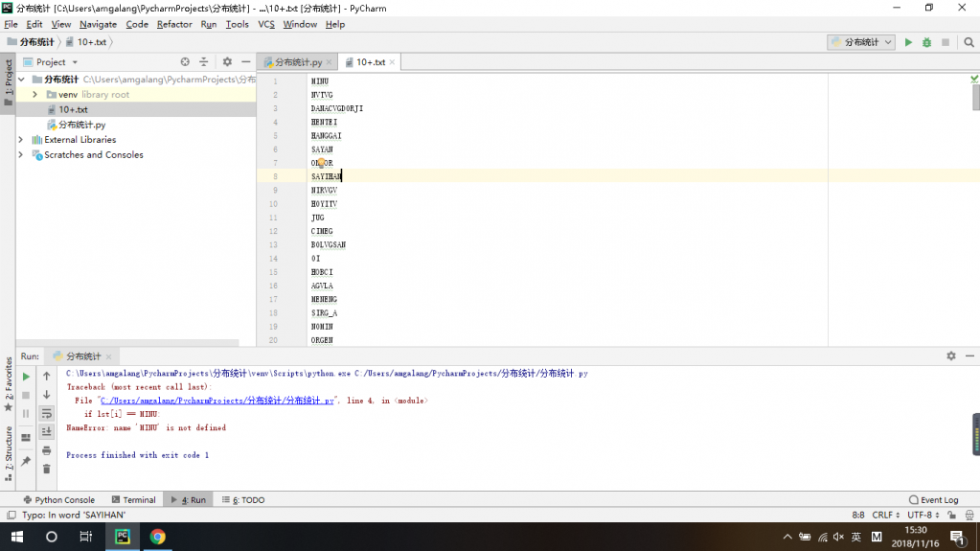Open the Terminal tool window

(x=133, y=499)
